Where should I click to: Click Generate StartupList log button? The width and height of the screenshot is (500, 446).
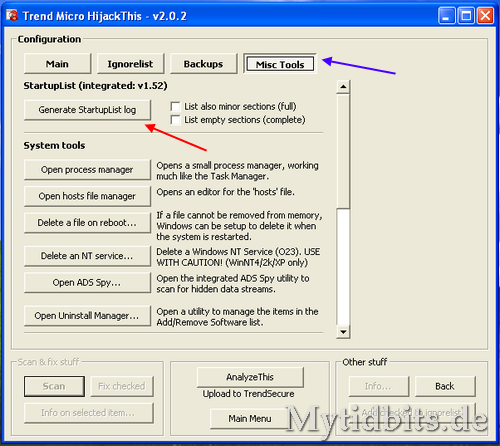(87, 110)
